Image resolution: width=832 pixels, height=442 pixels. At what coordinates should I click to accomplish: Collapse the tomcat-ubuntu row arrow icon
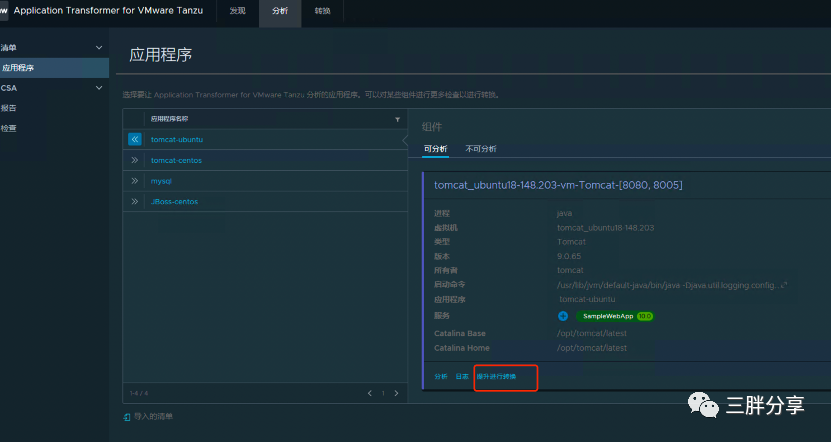click(135, 140)
